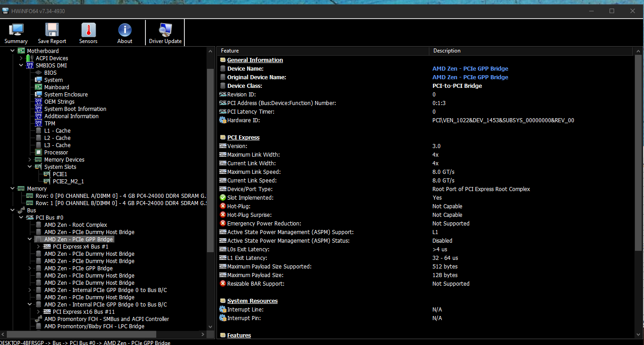The image size is (644, 345).
Task: Click the System Enclosure icon
Action: 38,94
